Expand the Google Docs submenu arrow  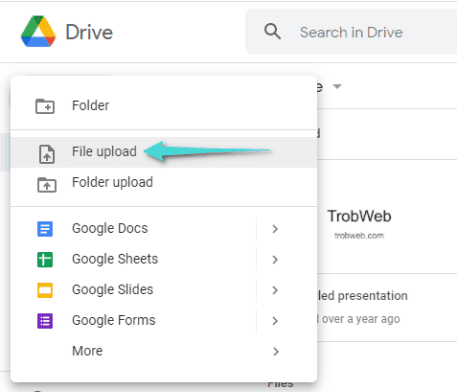tap(275, 229)
